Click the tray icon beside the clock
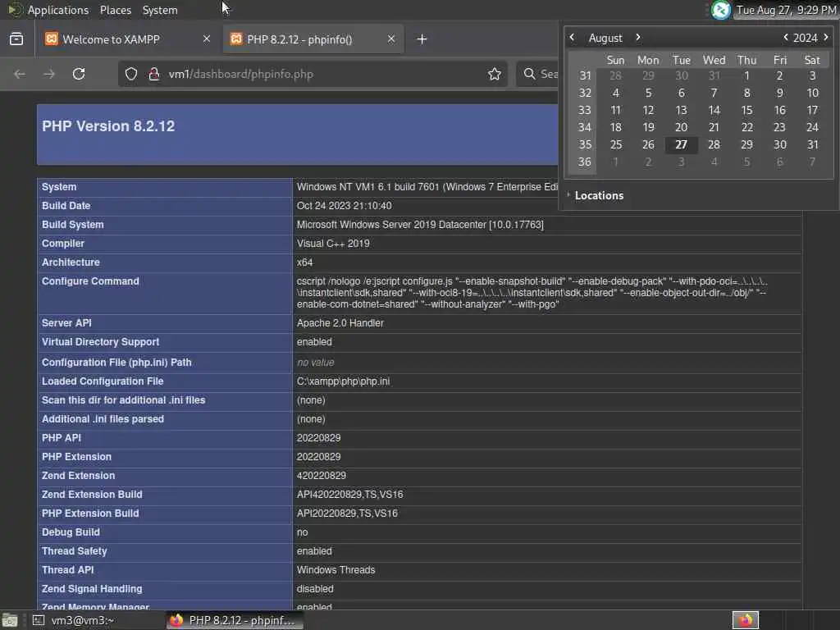 pos(721,10)
